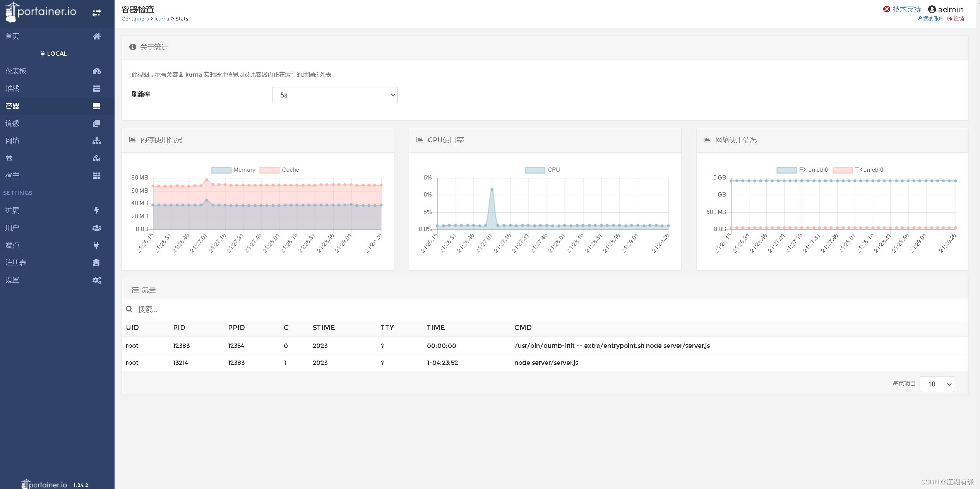Select the process row with PID 12383
Image resolution: width=980 pixels, height=489 pixels.
545,346
